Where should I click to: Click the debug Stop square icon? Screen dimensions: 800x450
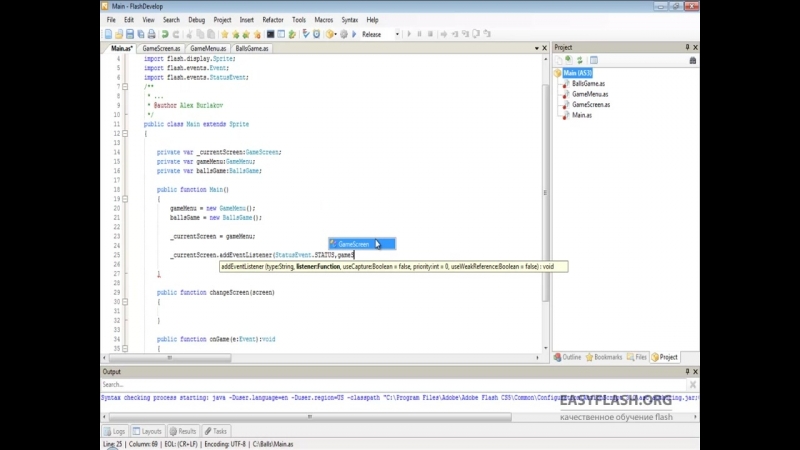[430, 34]
